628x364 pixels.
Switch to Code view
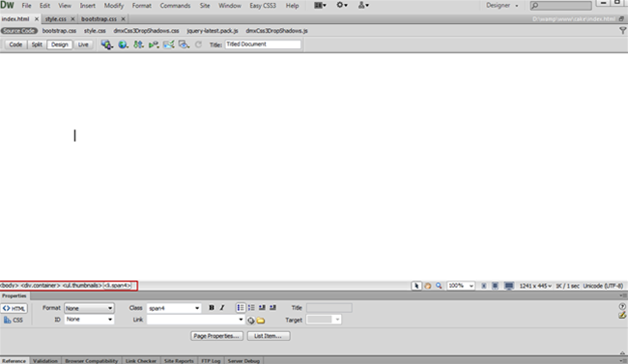click(x=15, y=44)
